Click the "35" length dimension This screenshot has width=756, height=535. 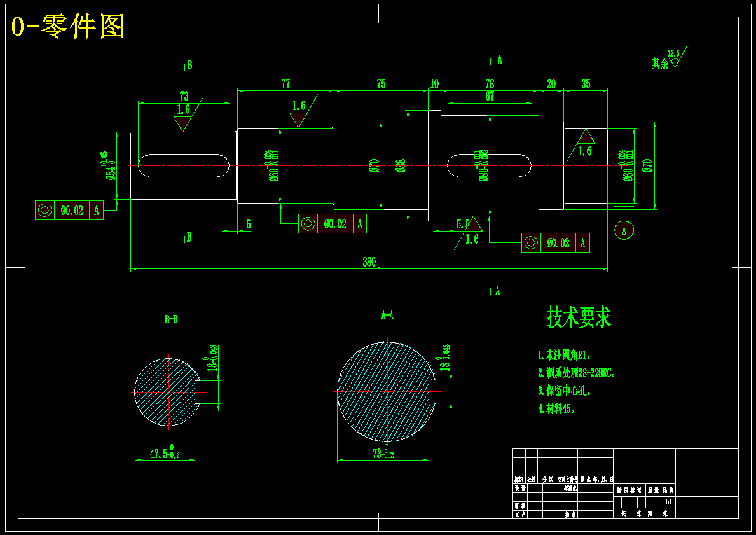[x=586, y=84]
